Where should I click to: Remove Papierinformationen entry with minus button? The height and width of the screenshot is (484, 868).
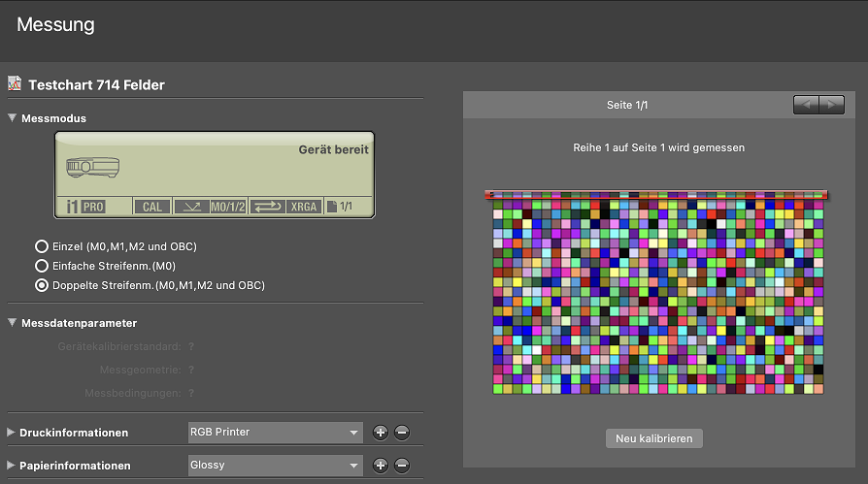pos(402,466)
